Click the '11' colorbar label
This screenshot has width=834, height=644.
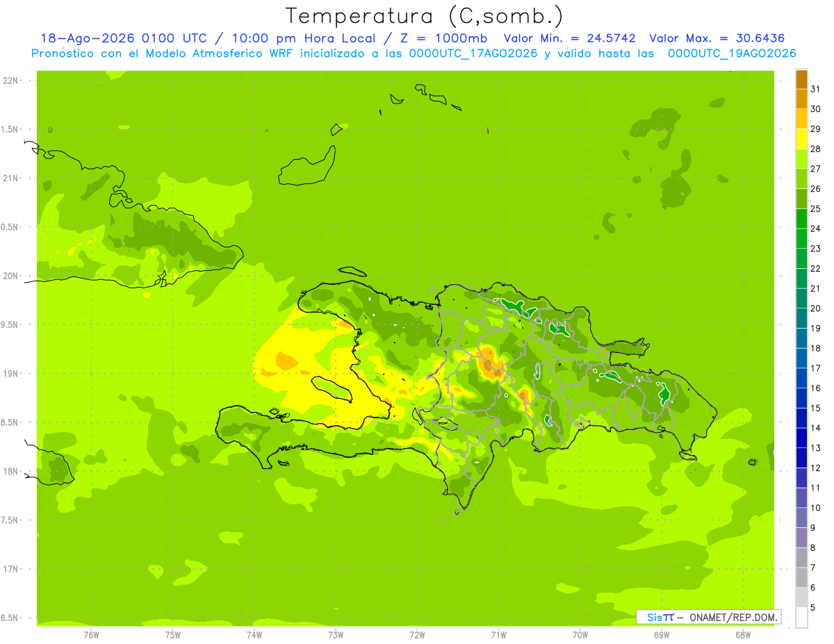pos(816,488)
